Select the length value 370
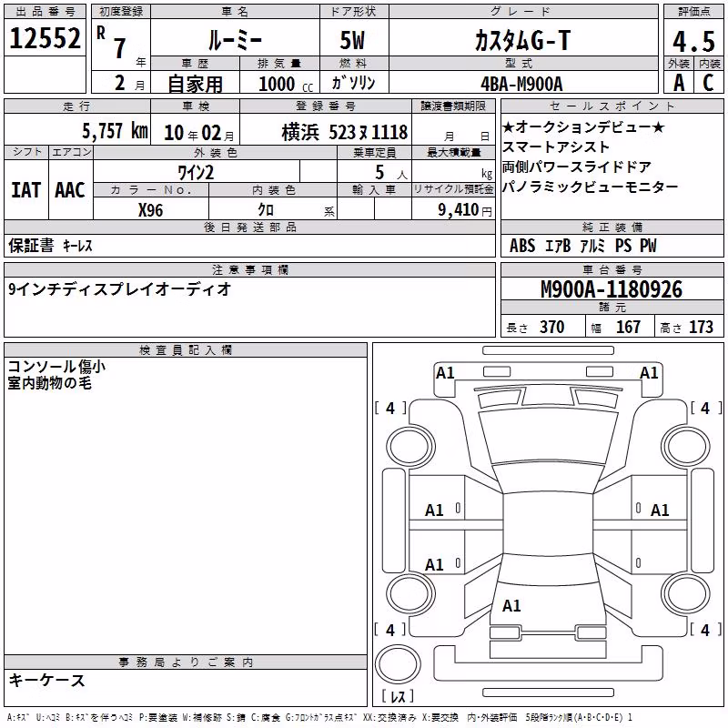Image resolution: width=728 pixels, height=728 pixels. point(551,327)
